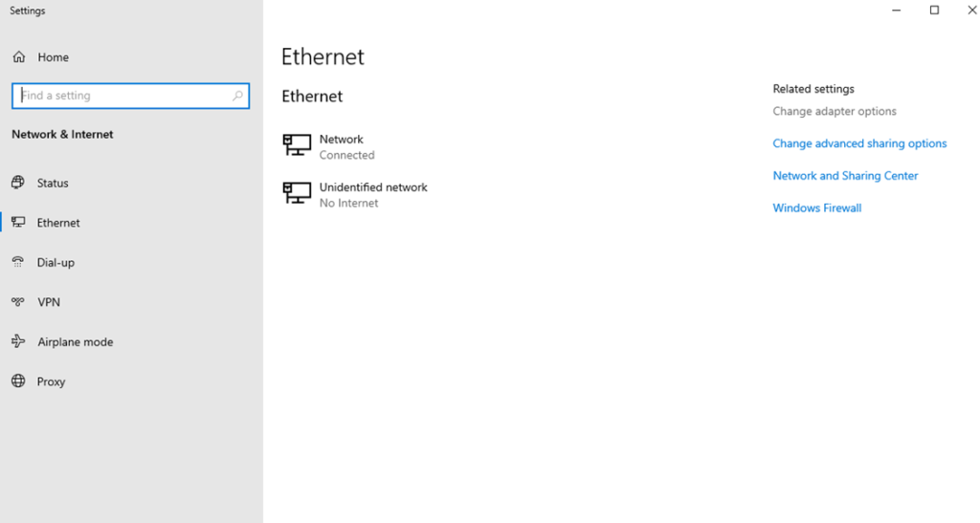The height and width of the screenshot is (523, 980).
Task: Click the Airplane mode plane icon
Action: (18, 341)
